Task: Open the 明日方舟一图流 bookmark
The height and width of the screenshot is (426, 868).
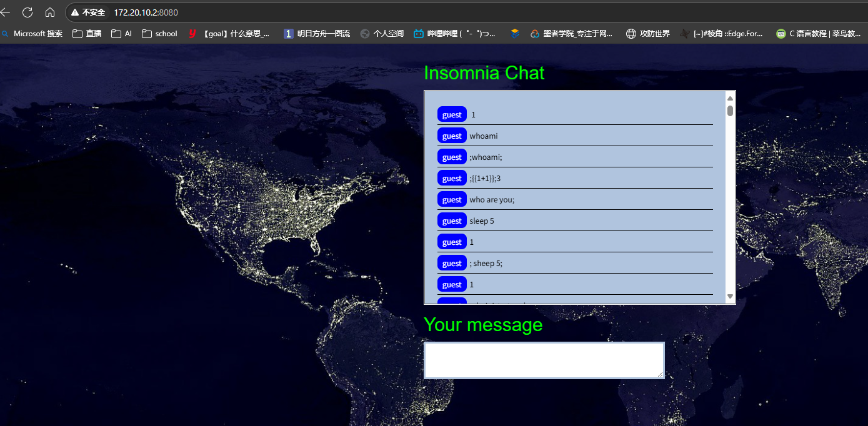Action: (317, 34)
